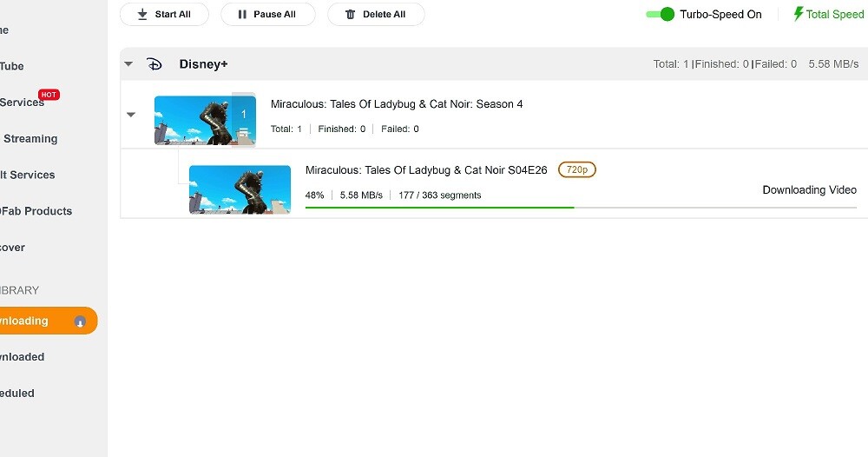
Task: Click the Pause All button label
Action: point(274,15)
